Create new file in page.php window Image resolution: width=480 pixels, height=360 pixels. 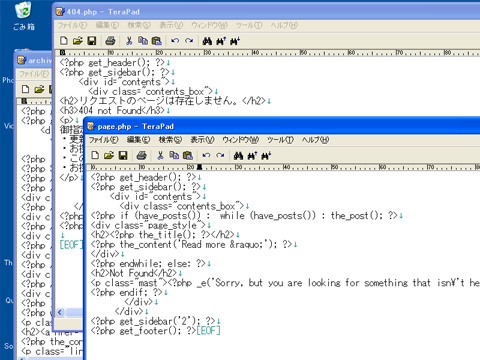point(95,155)
